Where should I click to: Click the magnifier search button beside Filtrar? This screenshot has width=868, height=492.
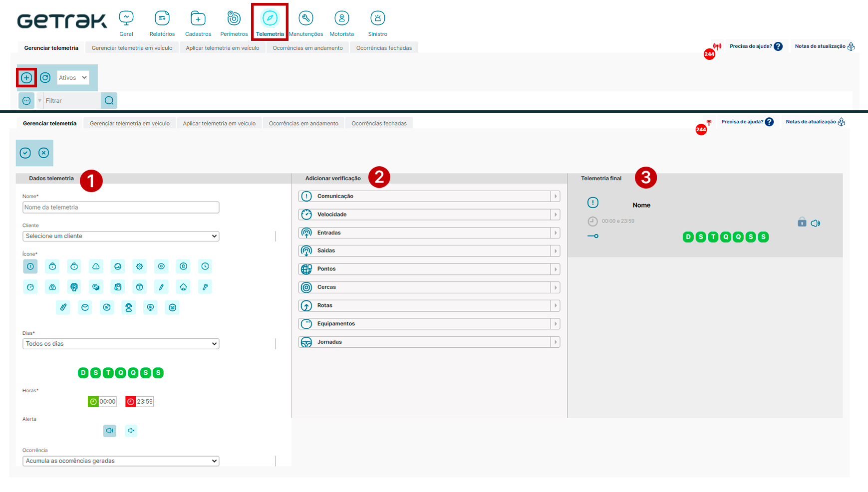(x=109, y=101)
